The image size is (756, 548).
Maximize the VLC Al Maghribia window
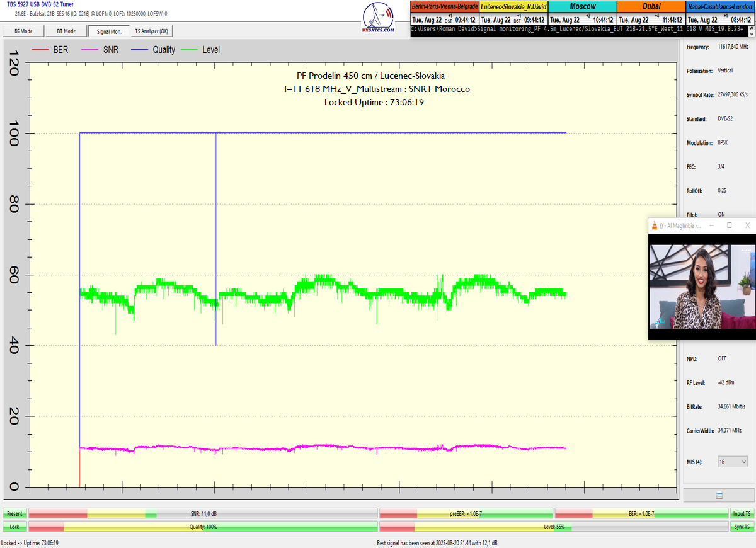pyautogui.click(x=729, y=225)
